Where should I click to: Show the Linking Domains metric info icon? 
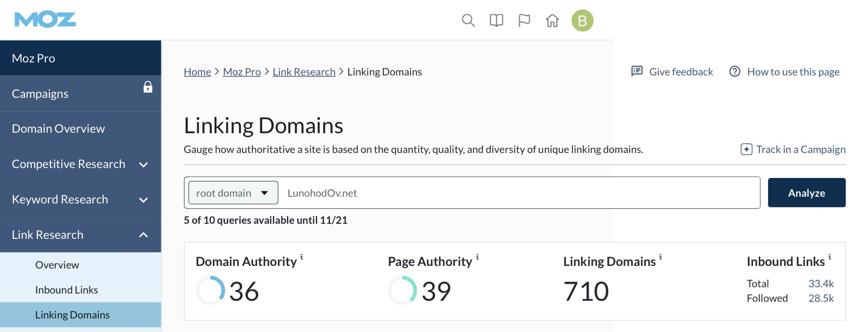[x=660, y=257]
